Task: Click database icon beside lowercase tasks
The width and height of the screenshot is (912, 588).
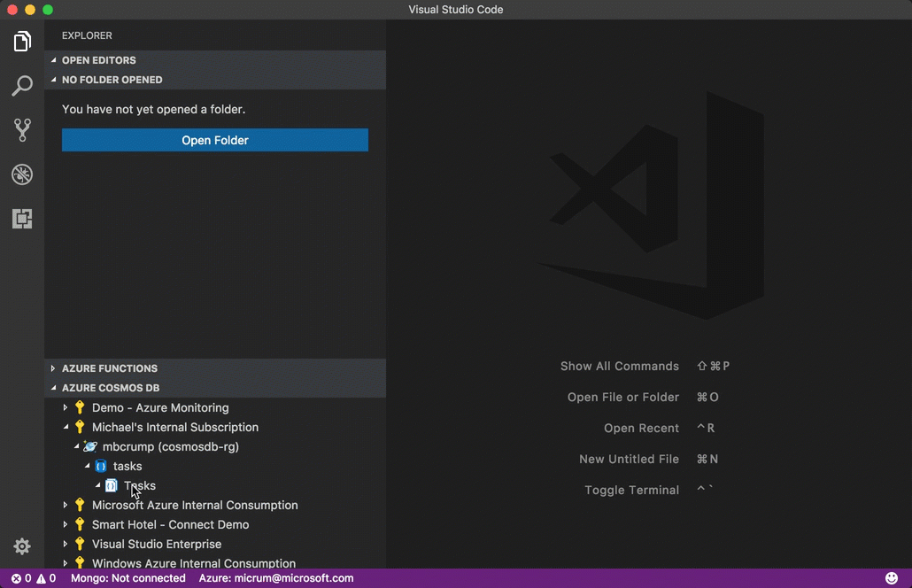Action: 101,466
